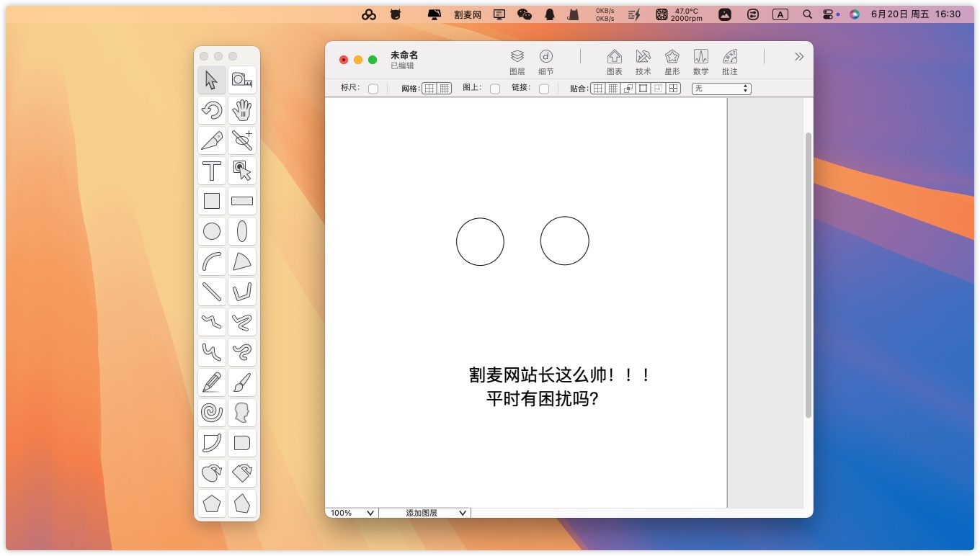Image resolution: width=980 pixels, height=556 pixels.
Task: Select the cursor-over-target inspect tool
Action: click(x=242, y=171)
